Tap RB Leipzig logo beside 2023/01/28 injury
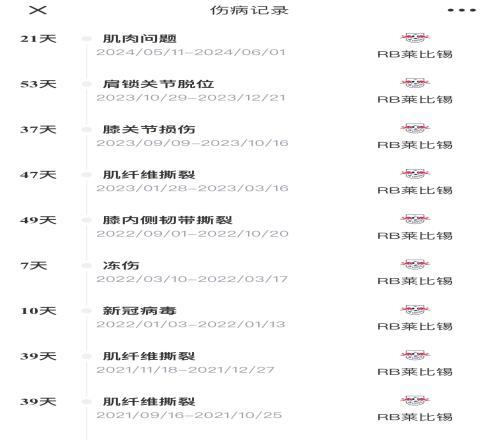The height and width of the screenshot is (440, 500). (415, 174)
